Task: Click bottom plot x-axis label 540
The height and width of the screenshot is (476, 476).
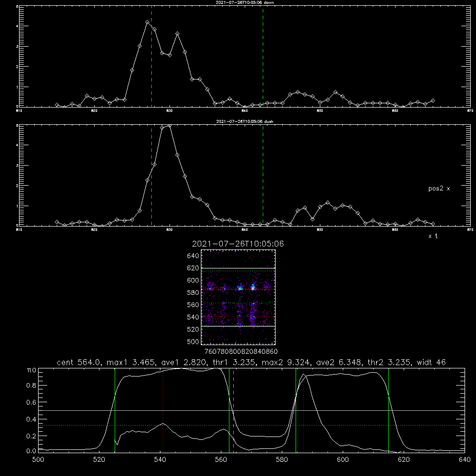Action: (160, 460)
